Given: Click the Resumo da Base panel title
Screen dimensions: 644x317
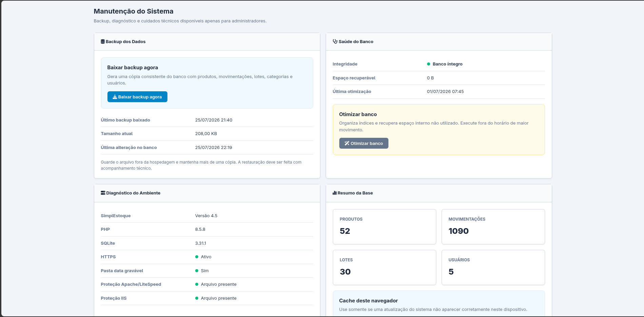Looking at the screenshot, I should [x=355, y=193].
